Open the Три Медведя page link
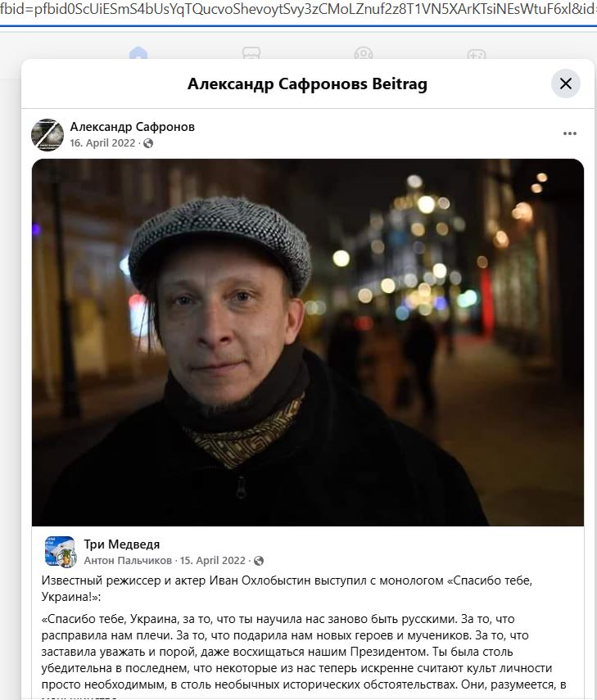This screenshot has height=700, width=597. [122, 544]
